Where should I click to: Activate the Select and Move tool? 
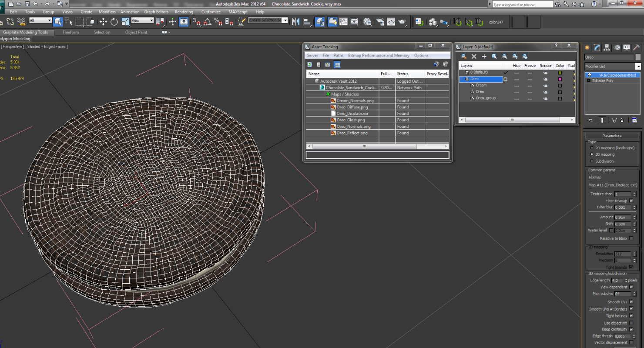click(103, 21)
